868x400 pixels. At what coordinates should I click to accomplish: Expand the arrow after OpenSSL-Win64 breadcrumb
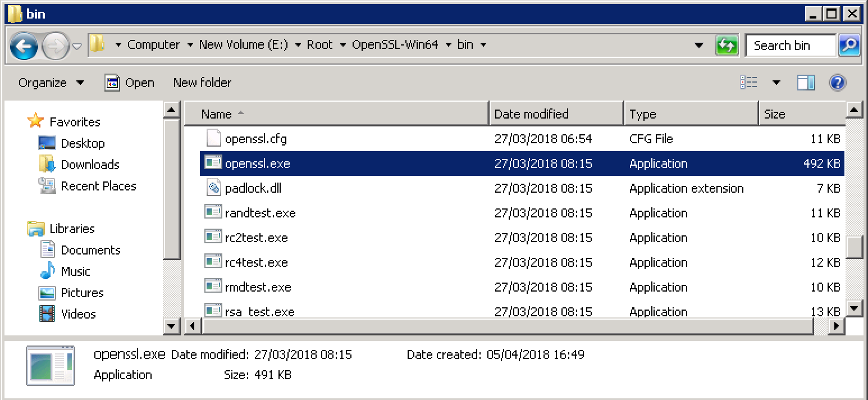click(448, 45)
